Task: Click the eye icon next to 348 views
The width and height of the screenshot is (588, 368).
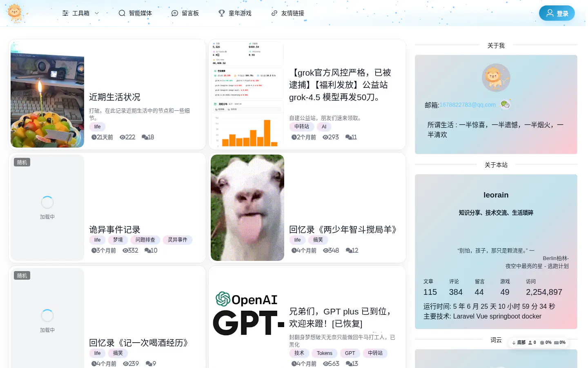Action: pyautogui.click(x=325, y=251)
